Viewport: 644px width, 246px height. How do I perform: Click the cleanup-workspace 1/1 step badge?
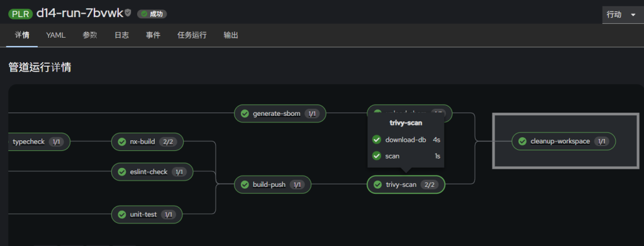(x=602, y=142)
